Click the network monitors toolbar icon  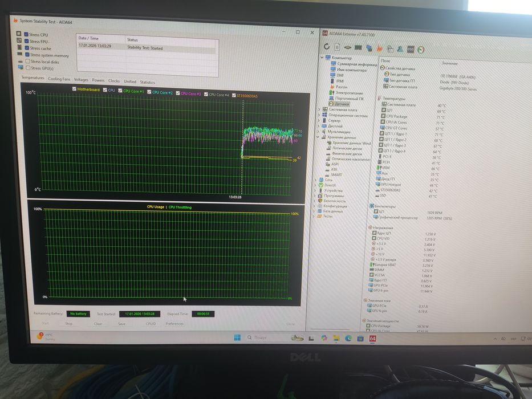coord(369,48)
